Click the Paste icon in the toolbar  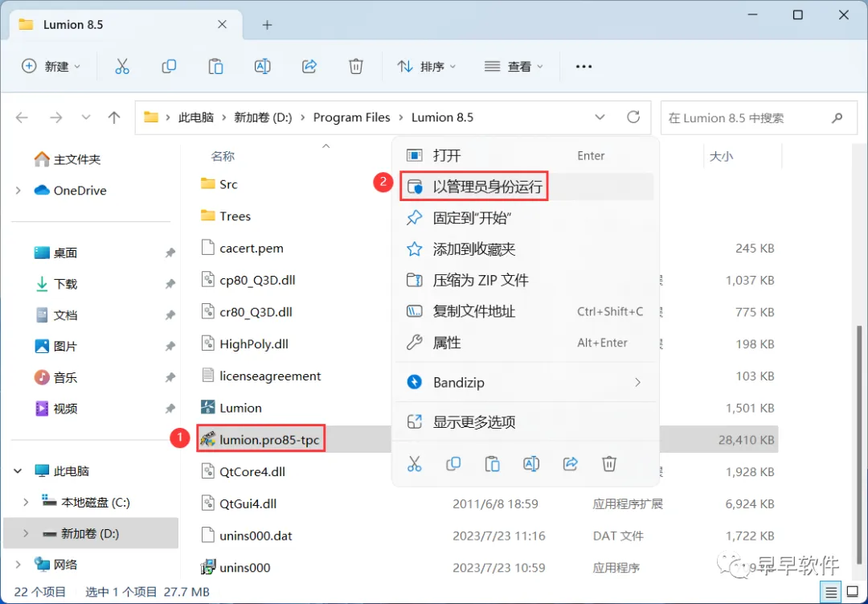[215, 67]
